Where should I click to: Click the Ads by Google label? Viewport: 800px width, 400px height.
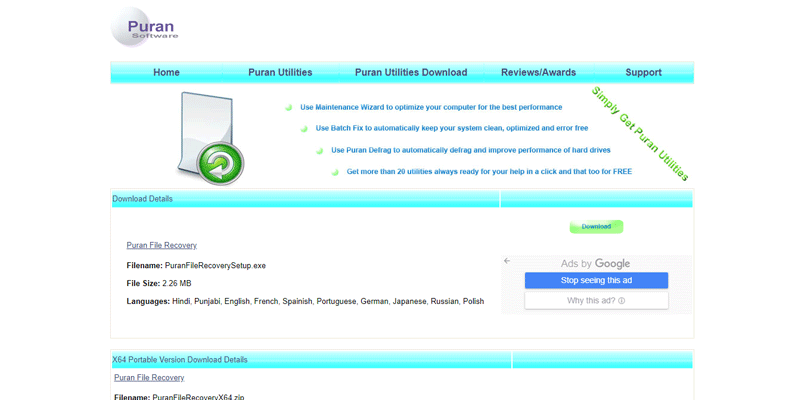(x=595, y=264)
